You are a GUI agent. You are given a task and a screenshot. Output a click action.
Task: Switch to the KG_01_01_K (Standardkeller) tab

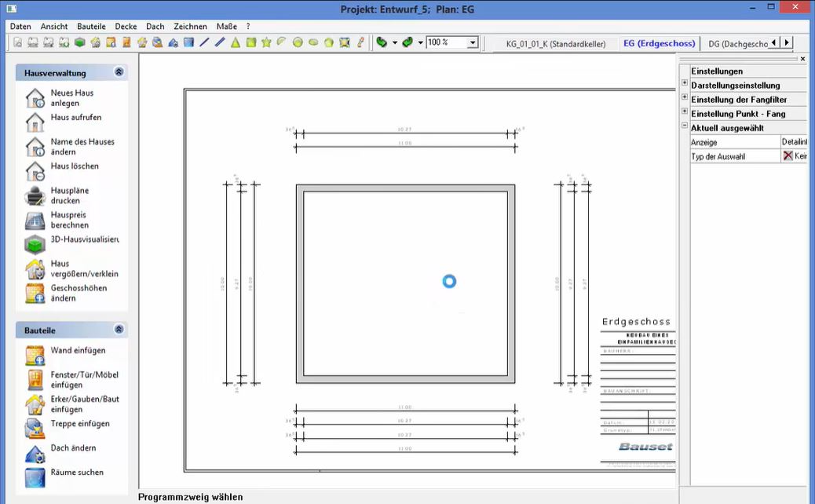tap(557, 43)
